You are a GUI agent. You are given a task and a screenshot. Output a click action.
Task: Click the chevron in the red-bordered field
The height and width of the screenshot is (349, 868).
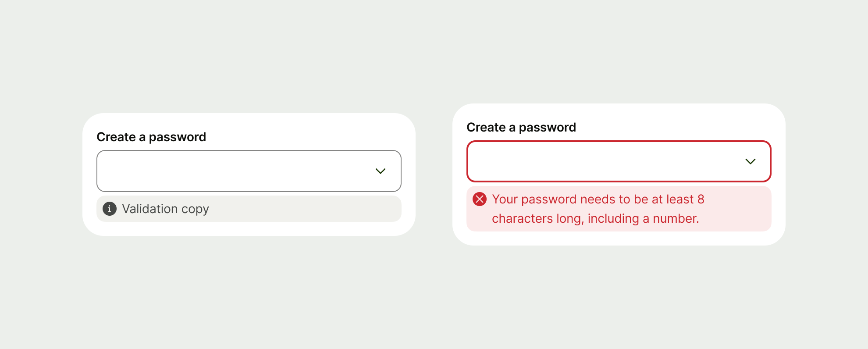(x=751, y=161)
